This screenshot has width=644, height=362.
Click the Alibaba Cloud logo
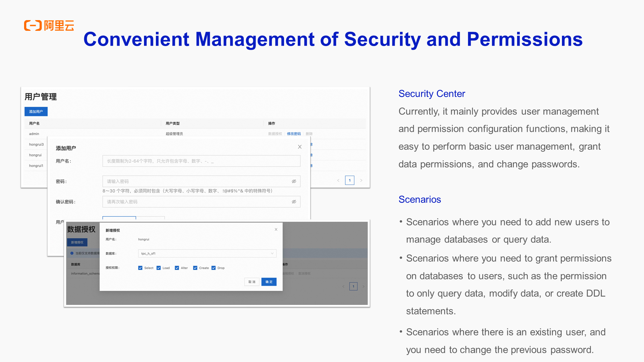point(49,26)
